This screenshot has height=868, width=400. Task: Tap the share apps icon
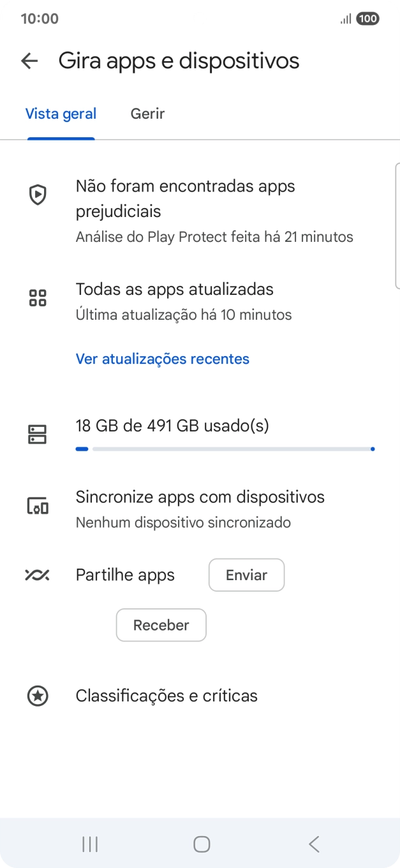pyautogui.click(x=38, y=575)
